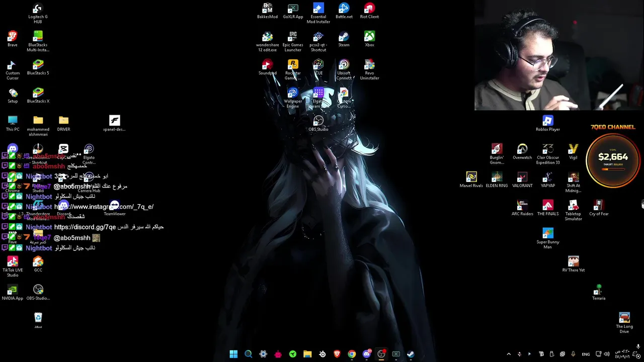Launch BlueStacks 5 from the desktop
Image resolution: width=644 pixels, height=362 pixels.
(x=38, y=67)
